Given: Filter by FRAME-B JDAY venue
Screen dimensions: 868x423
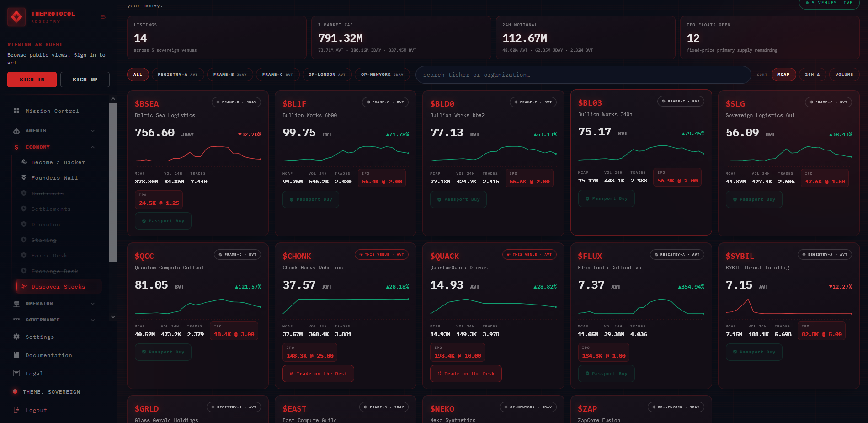Looking at the screenshot, I should (x=230, y=75).
